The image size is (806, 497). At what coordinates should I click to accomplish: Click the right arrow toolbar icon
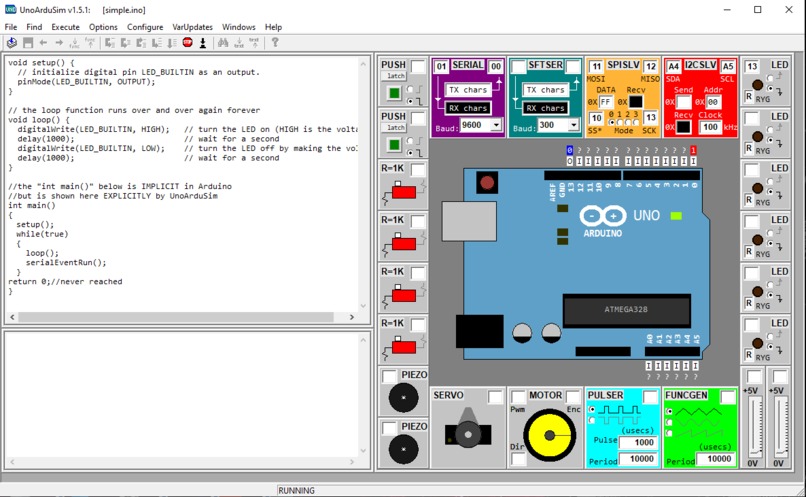(59, 43)
